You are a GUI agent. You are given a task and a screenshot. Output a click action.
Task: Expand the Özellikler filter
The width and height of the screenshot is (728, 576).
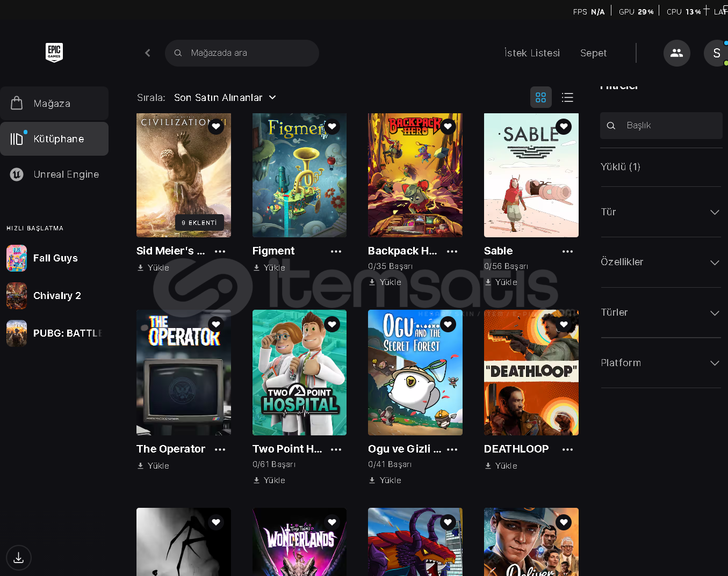(x=660, y=262)
